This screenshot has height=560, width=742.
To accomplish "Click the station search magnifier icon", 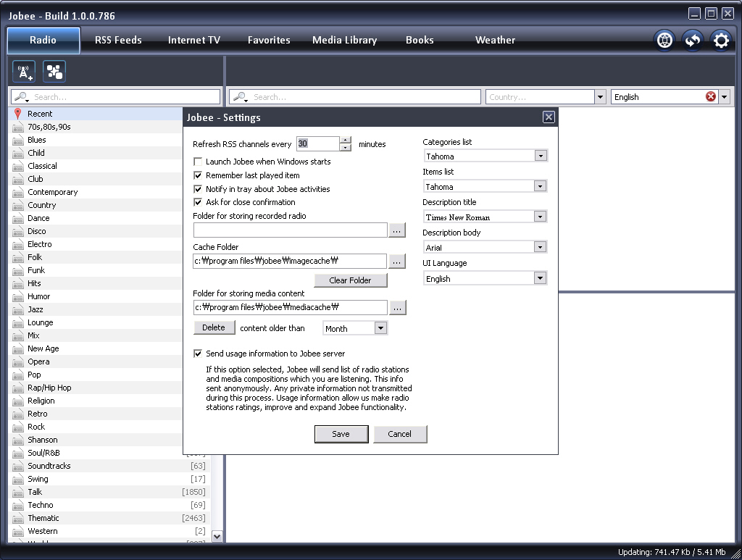I will tap(240, 97).
